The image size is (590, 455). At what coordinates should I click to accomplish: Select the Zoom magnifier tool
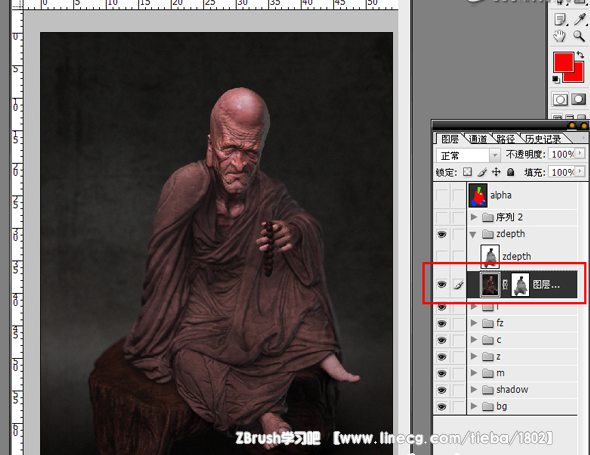coord(579,37)
